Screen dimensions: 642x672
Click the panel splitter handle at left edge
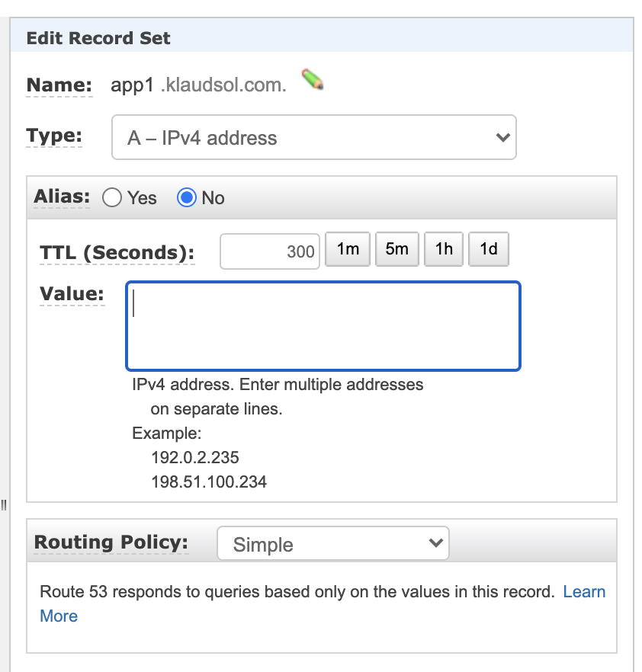(4, 505)
